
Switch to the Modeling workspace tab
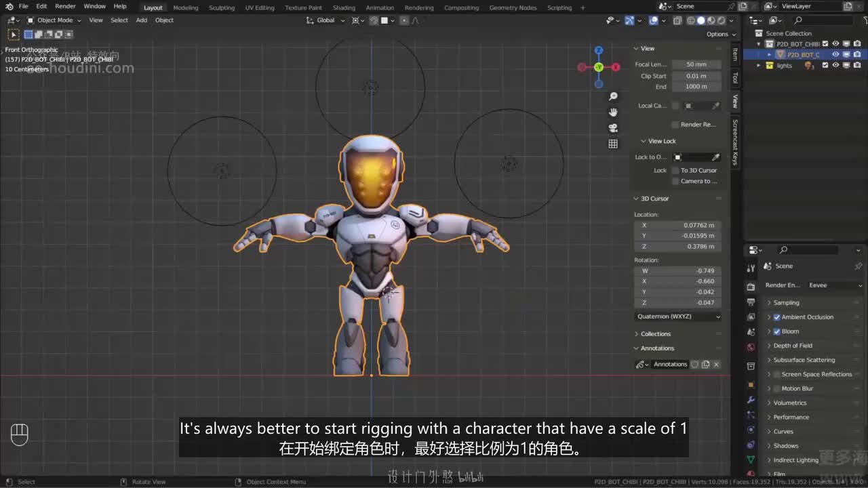(x=186, y=7)
